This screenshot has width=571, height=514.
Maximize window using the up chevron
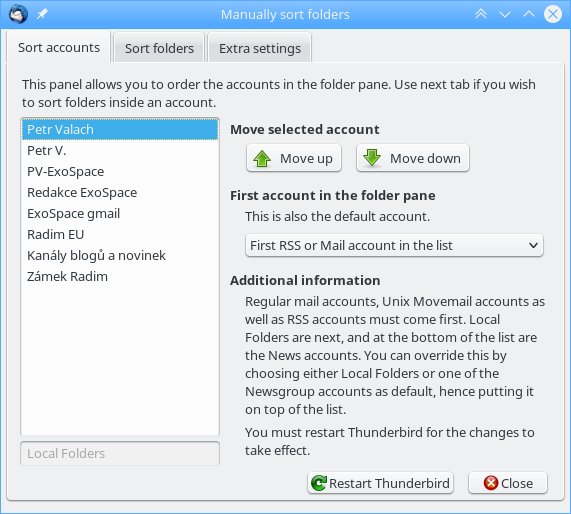(529, 14)
